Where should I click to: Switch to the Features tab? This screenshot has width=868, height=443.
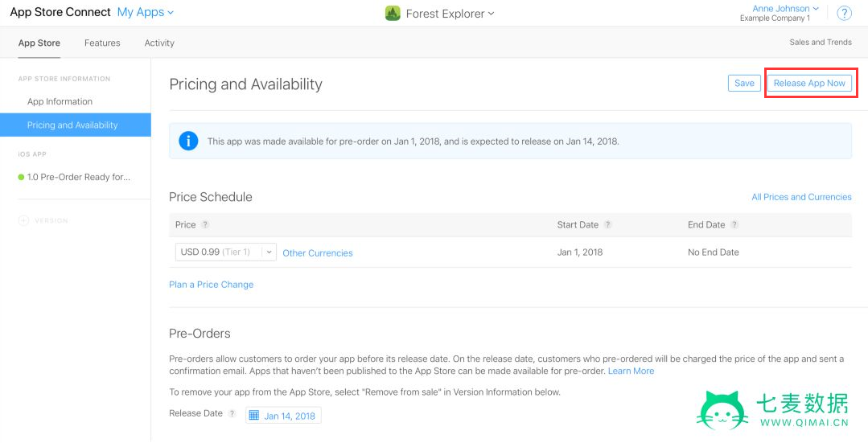[102, 43]
